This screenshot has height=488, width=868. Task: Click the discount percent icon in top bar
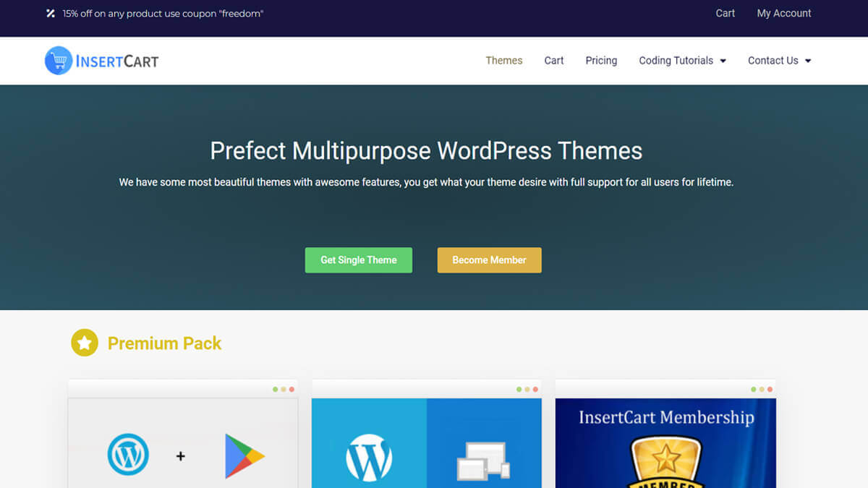[50, 13]
